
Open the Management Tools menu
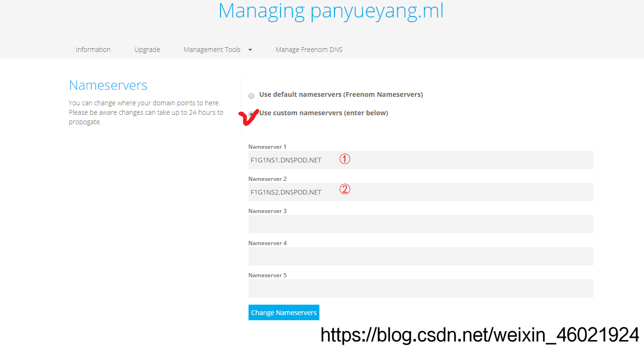pos(212,50)
